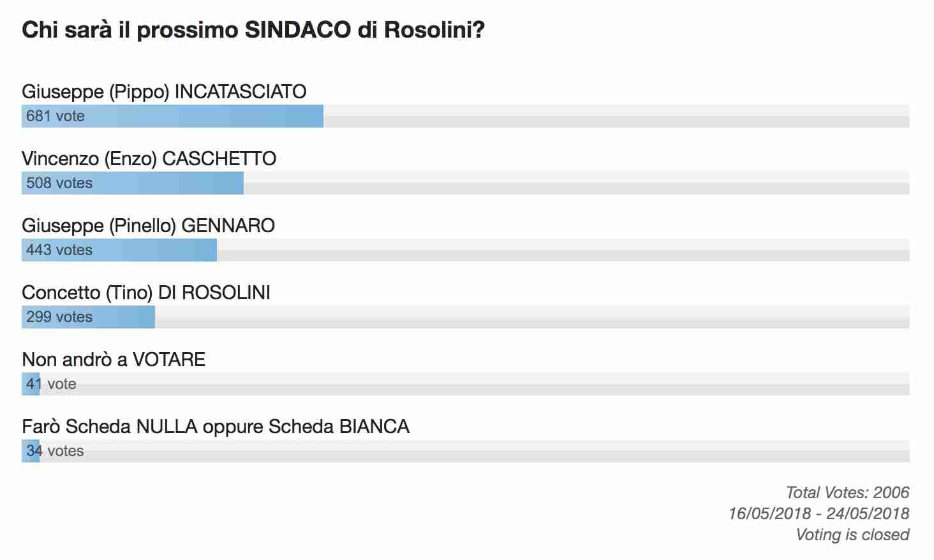
Task: Select the Vincenzo (Enzo) CASCHETTO label
Action: [x=149, y=159]
